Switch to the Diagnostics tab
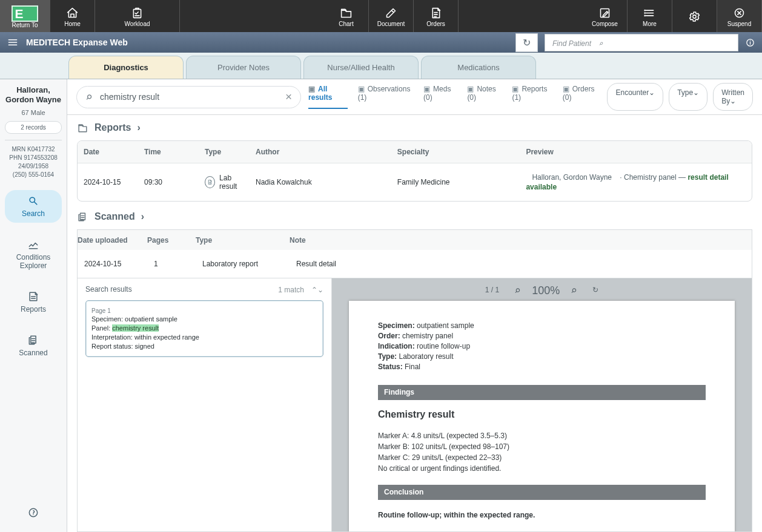Viewport: 762px width, 532px height. tap(126, 67)
